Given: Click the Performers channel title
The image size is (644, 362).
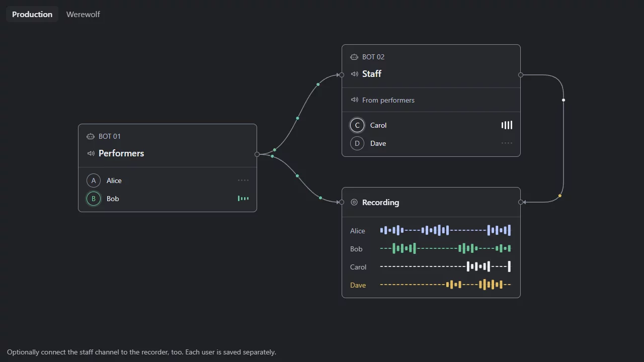Looking at the screenshot, I should click(x=121, y=153).
